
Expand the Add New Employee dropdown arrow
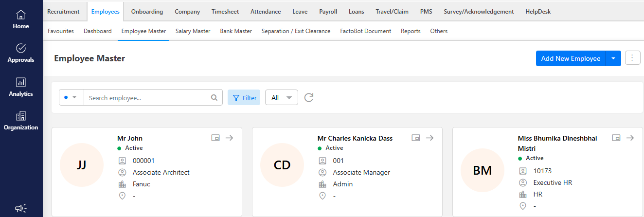click(613, 58)
